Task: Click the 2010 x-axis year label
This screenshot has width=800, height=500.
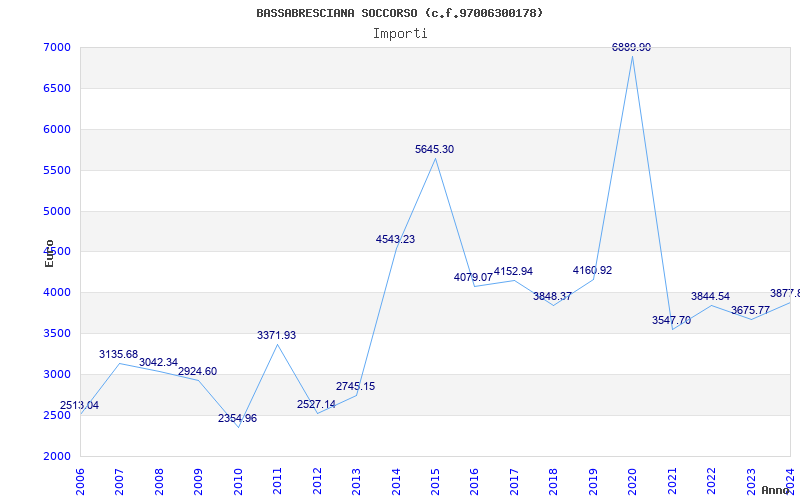Action: [x=238, y=482]
